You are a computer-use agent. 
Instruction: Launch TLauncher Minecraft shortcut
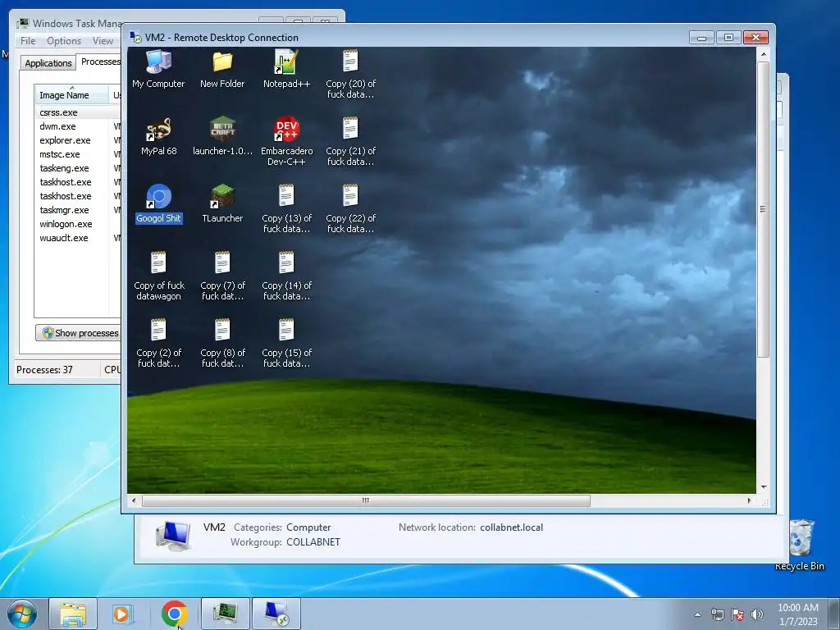tap(222, 203)
